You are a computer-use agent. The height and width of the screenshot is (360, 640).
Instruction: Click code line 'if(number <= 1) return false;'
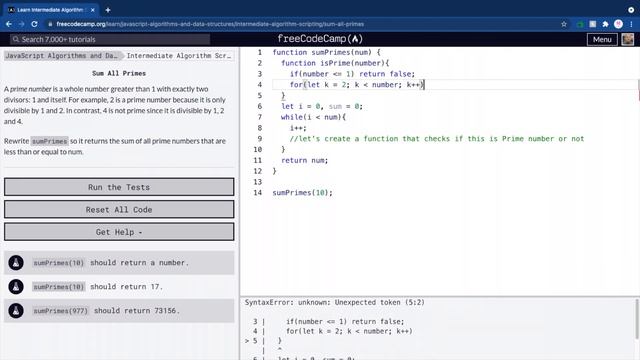pos(352,74)
